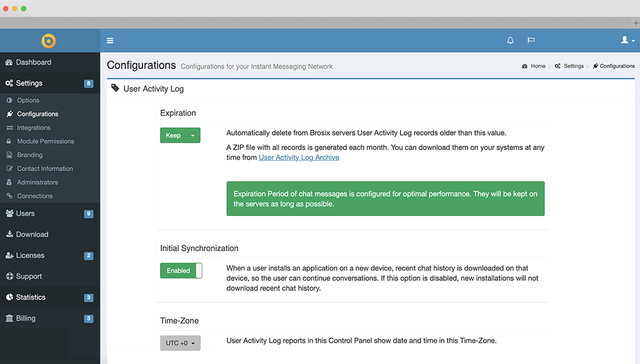The image size is (640, 364).
Task: Open the Options settings page
Action: (28, 100)
